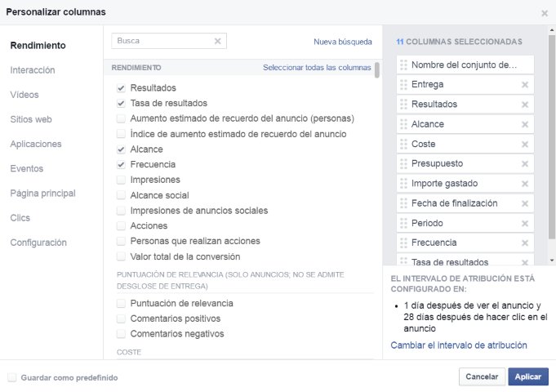Open the Clics category
The height and width of the screenshot is (392, 556).
tap(20, 218)
